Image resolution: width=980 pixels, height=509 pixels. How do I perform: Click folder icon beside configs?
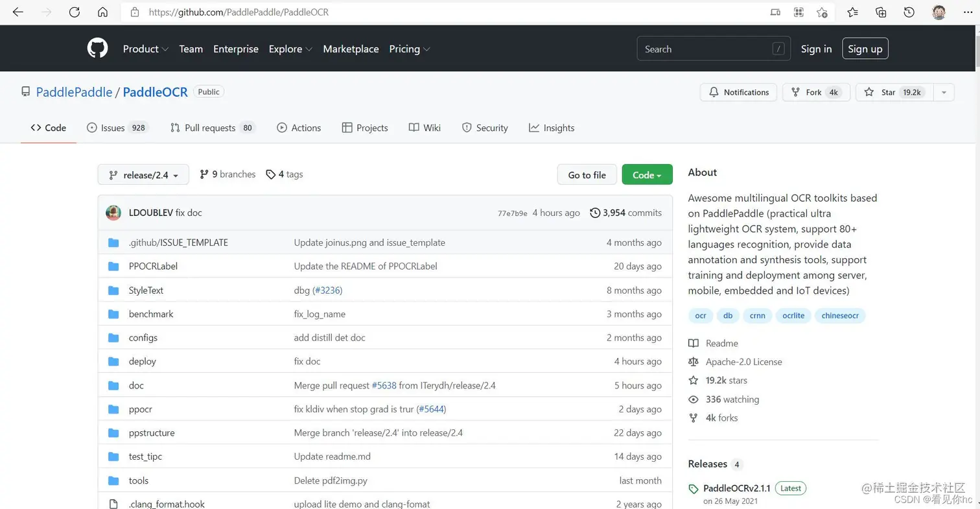coord(113,338)
